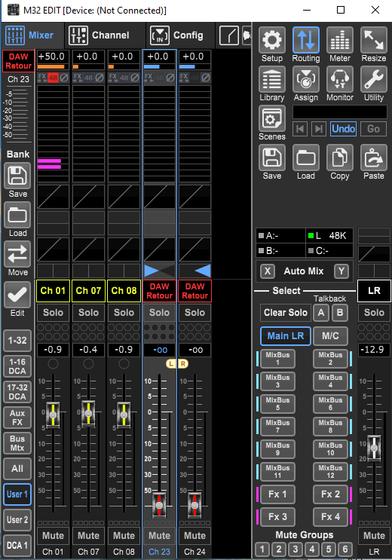Click the next scene arrow button
The height and width of the screenshot is (560, 392).
click(319, 129)
